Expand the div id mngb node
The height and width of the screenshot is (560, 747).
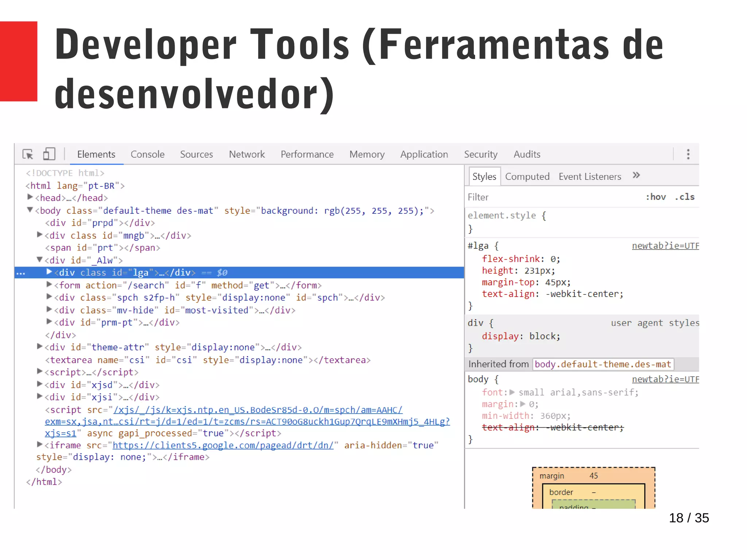(40, 235)
